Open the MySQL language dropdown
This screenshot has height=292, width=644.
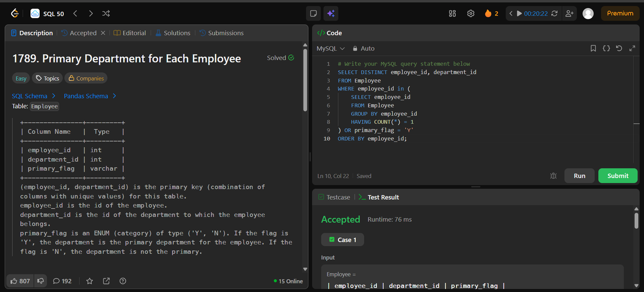point(330,48)
